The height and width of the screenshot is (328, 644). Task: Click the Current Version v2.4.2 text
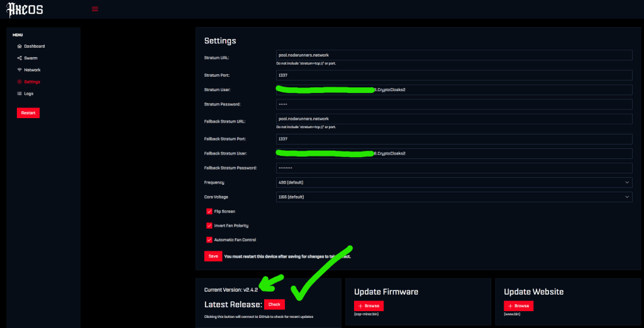coord(231,290)
